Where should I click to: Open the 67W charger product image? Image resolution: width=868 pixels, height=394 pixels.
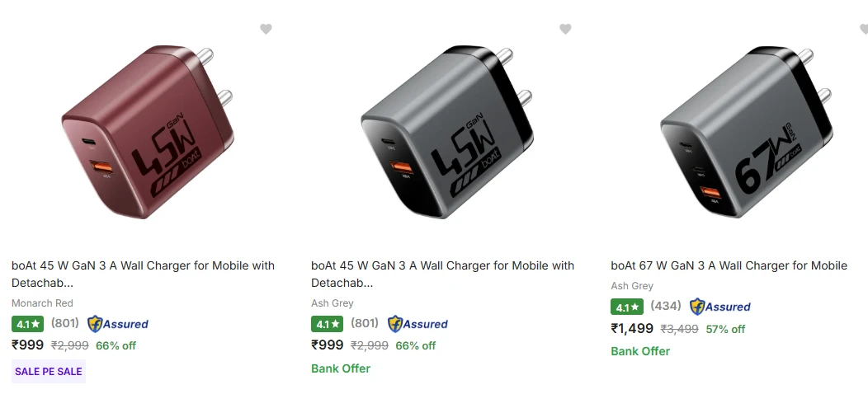[746, 133]
